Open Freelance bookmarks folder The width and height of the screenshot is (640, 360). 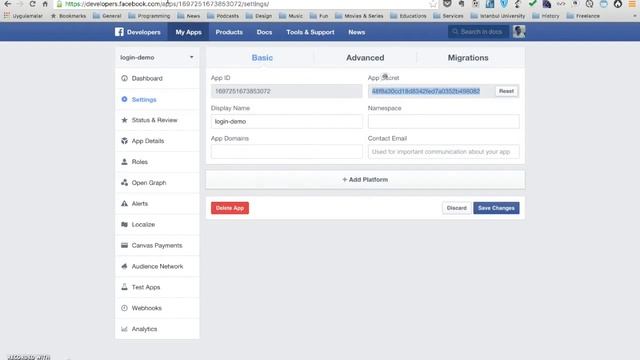pyautogui.click(x=583, y=16)
